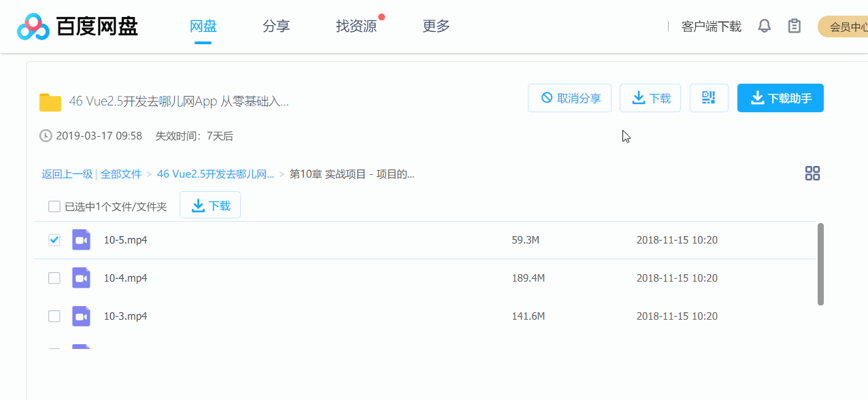Show QR code for the share
The height and width of the screenshot is (400, 868).
(709, 98)
